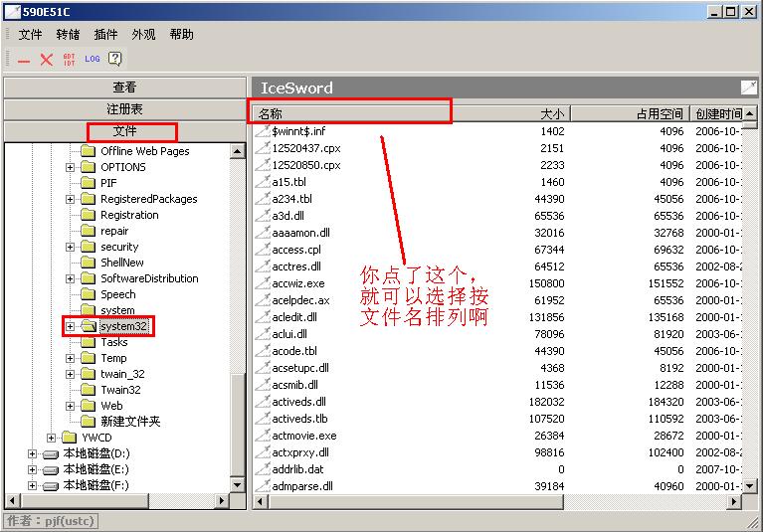Screen dimensions: 763x532
Task: Select the ShellNew folder
Action: point(122,263)
